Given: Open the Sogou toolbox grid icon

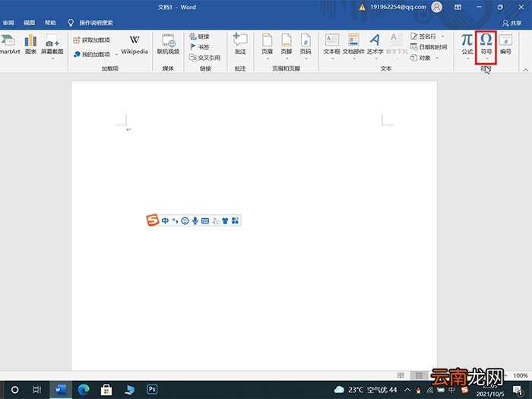Looking at the screenshot, I should click(x=235, y=221).
